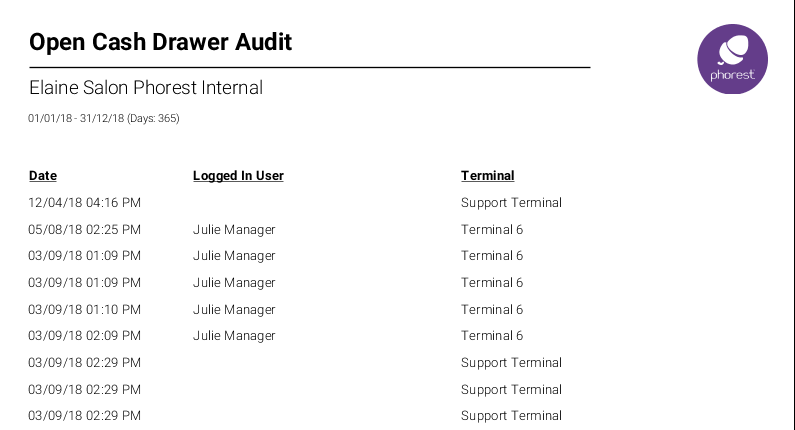Click Julie Manager in the 01:10 PM row
This screenshot has width=795, height=430.
pyautogui.click(x=234, y=310)
